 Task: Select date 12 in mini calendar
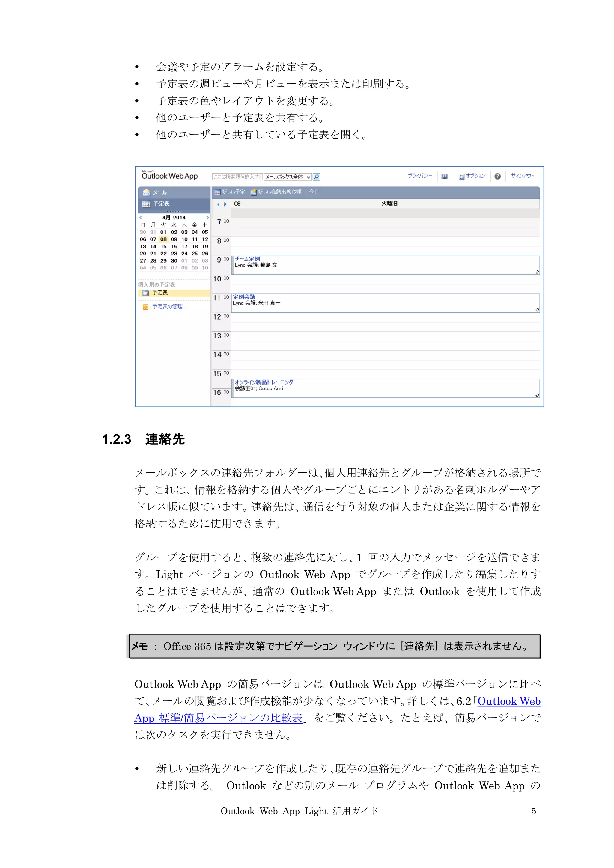pos(205,239)
